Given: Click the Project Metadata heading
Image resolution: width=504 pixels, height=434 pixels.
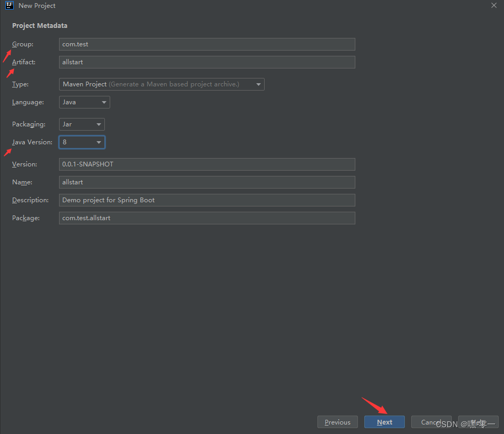Looking at the screenshot, I should pyautogui.click(x=40, y=26).
